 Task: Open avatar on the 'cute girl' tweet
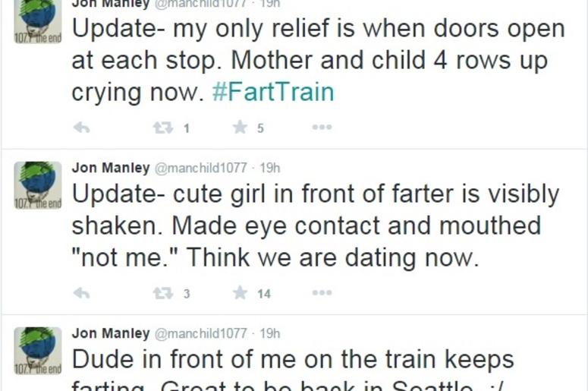pos(38,185)
